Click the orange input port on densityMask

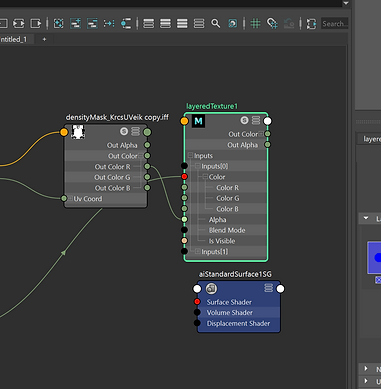(x=64, y=132)
